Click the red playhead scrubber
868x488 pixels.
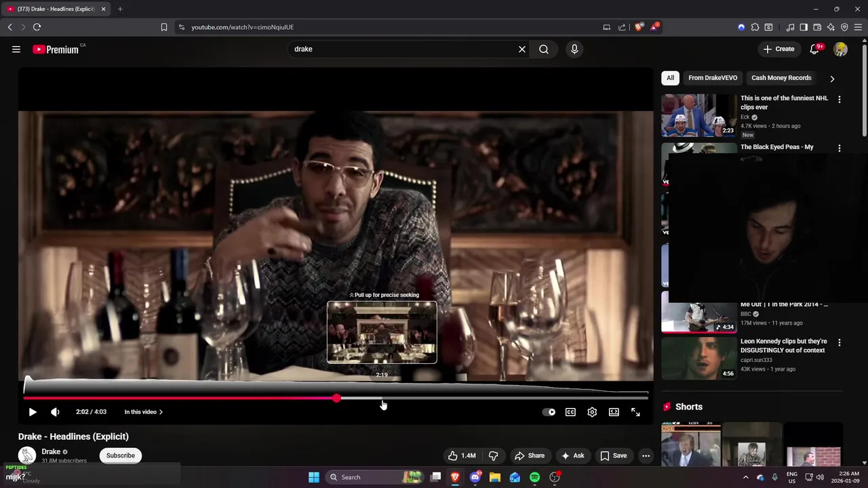336,398
